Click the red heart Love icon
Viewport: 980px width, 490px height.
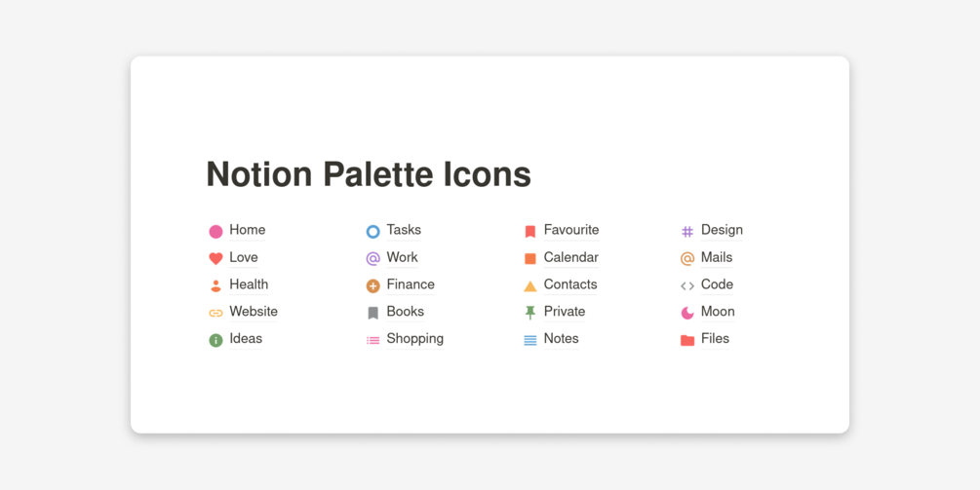point(216,258)
